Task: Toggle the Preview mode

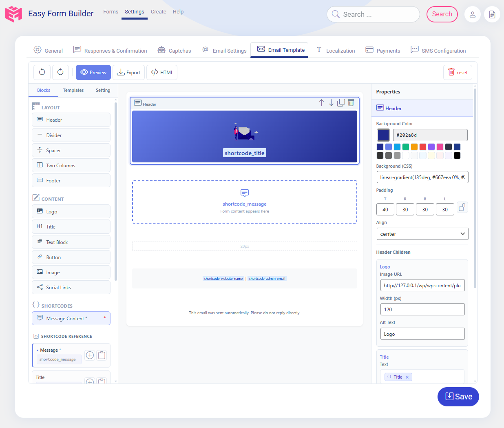Action: pyautogui.click(x=93, y=72)
